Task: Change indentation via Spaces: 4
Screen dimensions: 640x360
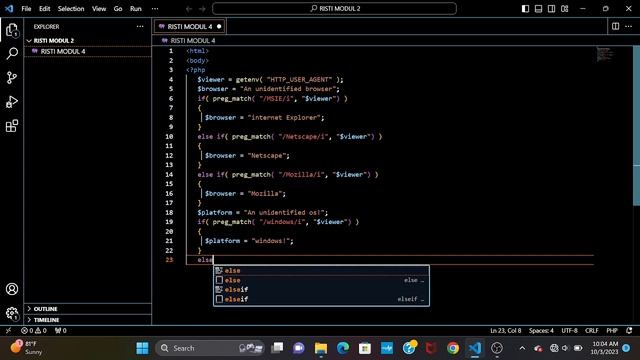Action: click(x=541, y=331)
